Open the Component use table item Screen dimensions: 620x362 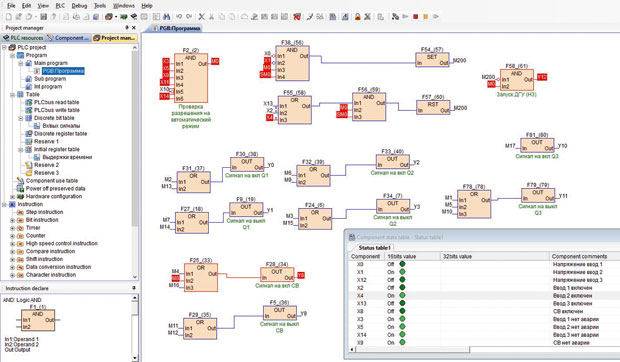51,181
